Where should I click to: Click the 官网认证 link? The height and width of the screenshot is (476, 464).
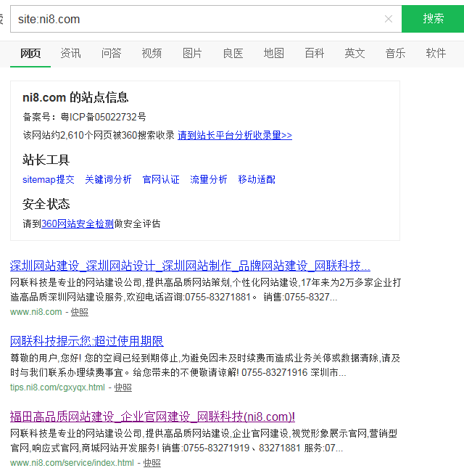click(x=161, y=179)
